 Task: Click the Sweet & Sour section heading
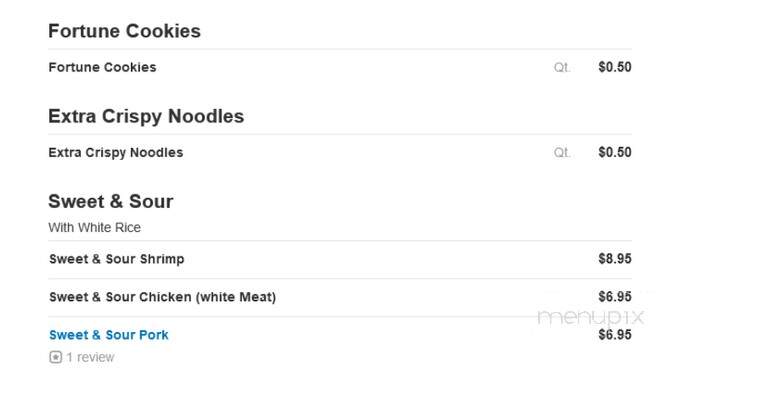tap(110, 201)
